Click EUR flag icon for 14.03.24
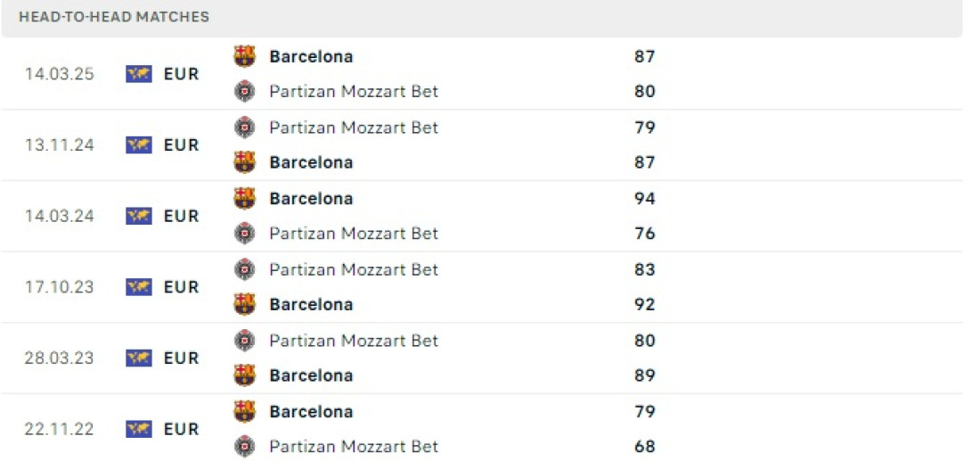Screen dimensions: 980x461 point(139,216)
